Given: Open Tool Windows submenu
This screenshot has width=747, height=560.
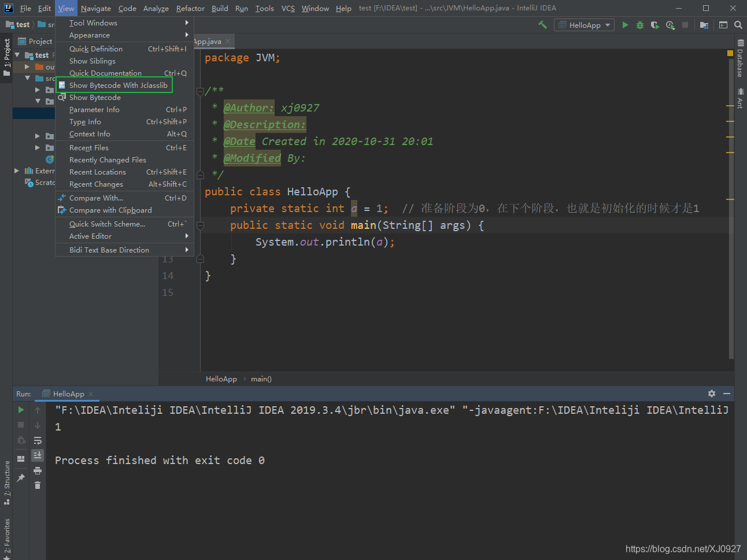Looking at the screenshot, I should point(124,23).
